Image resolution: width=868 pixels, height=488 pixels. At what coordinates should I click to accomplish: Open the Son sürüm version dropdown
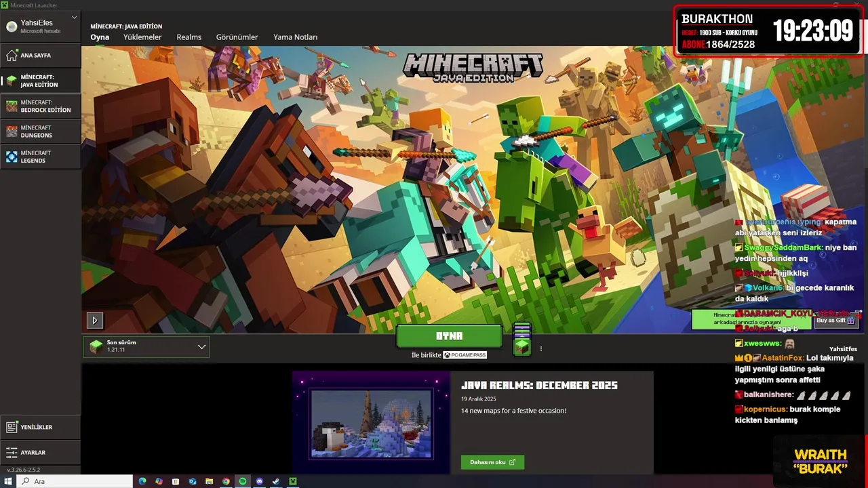point(146,347)
